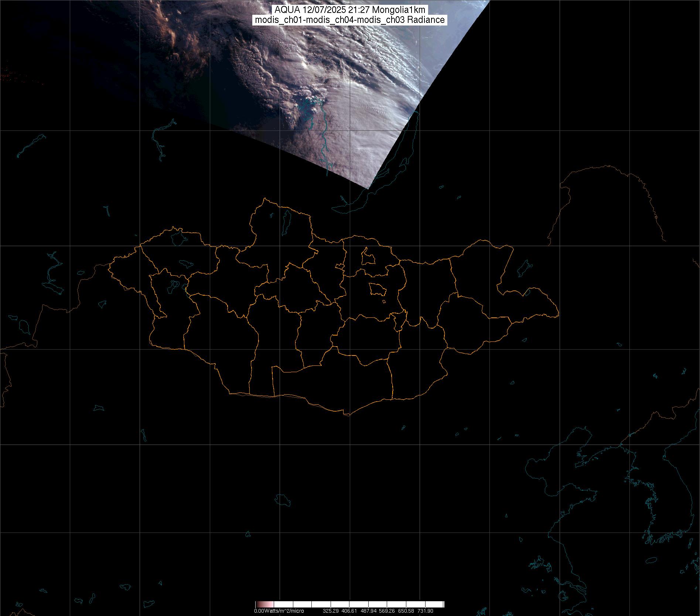Click the 731.90 colorbar tick value
This screenshot has width=700, height=616.
coord(425,611)
